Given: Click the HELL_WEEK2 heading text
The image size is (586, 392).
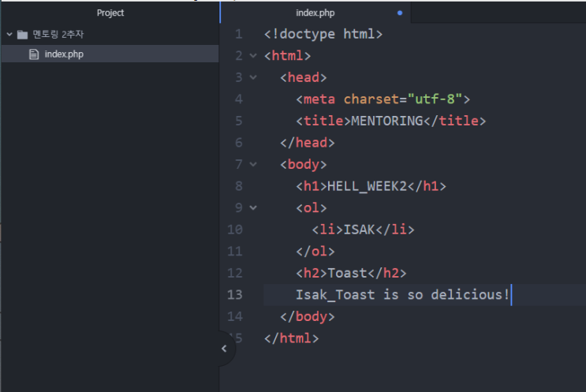Looking at the screenshot, I should click(x=367, y=185).
